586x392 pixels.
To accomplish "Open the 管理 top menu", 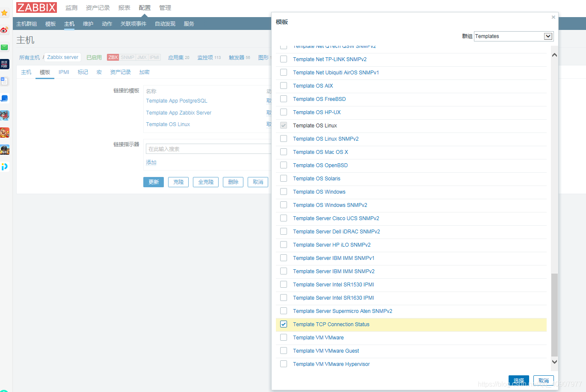I will pos(165,8).
